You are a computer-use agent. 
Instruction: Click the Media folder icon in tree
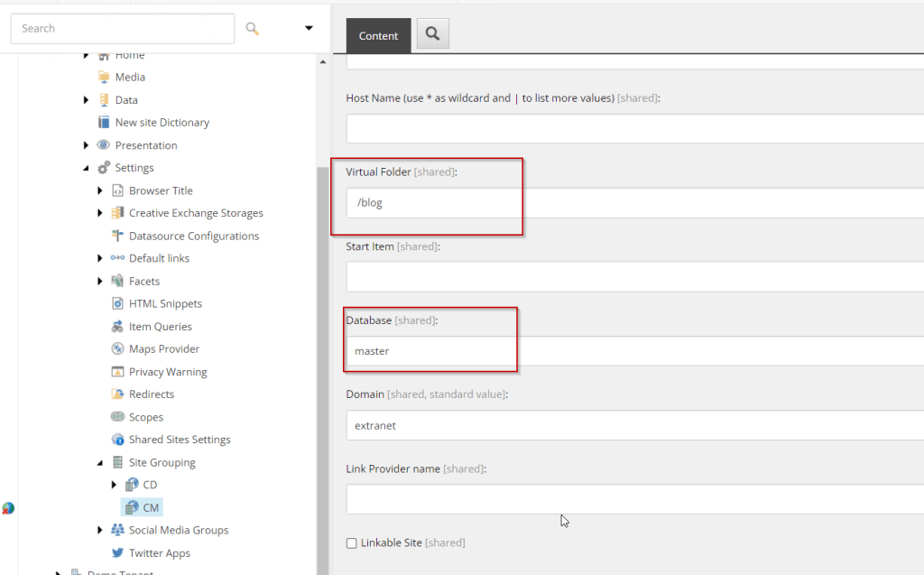pyautogui.click(x=104, y=78)
